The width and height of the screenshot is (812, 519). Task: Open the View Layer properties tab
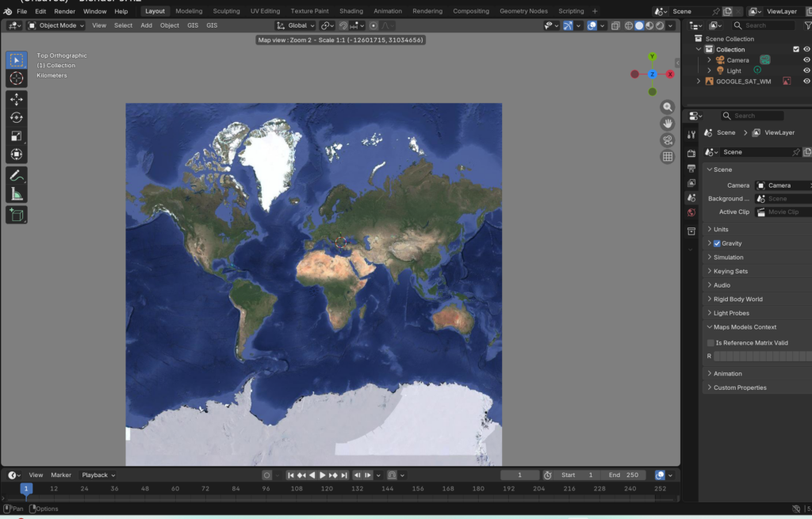coord(691,183)
